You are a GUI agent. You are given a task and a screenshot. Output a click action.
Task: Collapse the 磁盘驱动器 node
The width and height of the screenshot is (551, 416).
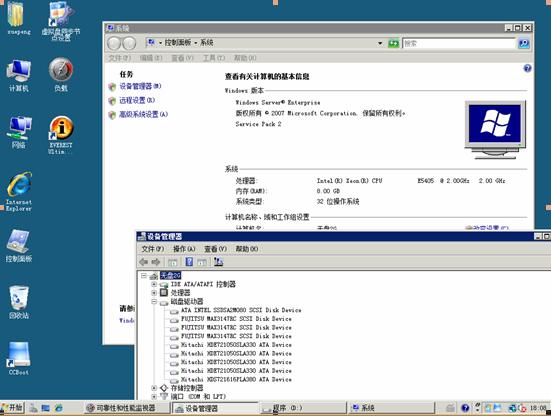coord(154,301)
